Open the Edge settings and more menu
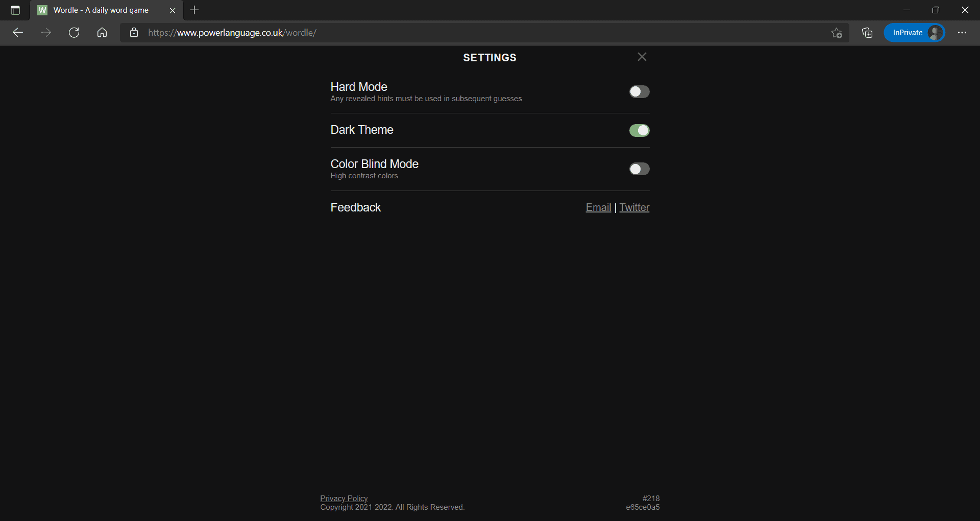This screenshot has height=521, width=980. (x=962, y=33)
